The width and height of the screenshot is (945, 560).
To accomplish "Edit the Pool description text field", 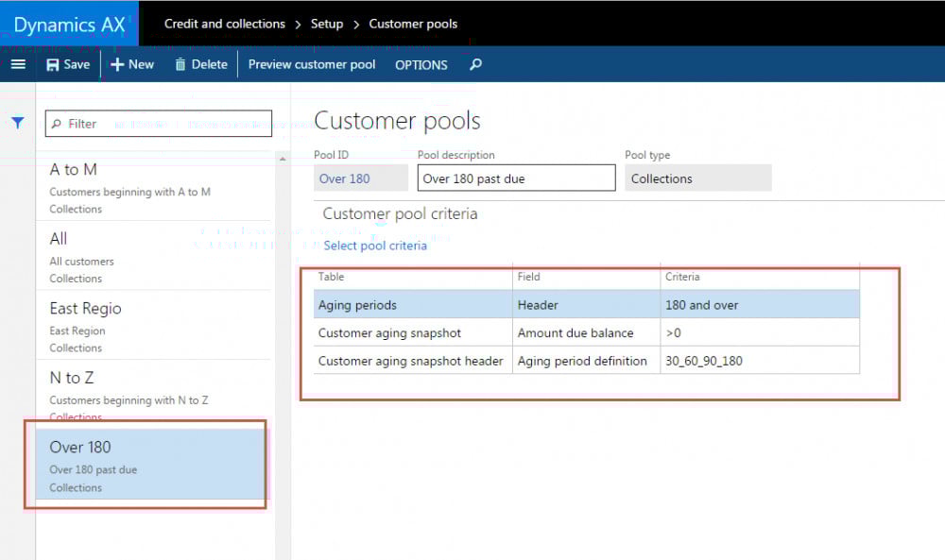I will (x=516, y=178).
